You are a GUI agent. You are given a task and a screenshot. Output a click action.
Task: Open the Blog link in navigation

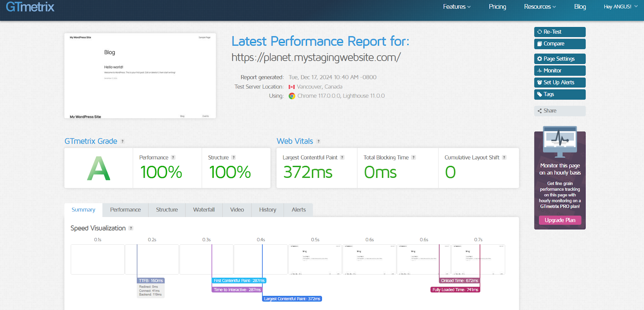580,7
